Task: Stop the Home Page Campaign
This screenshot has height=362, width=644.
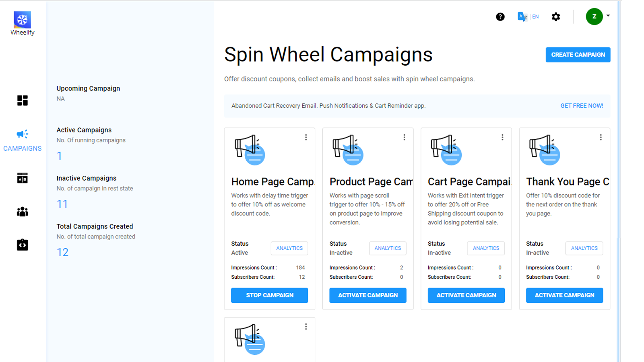Action: click(x=269, y=295)
